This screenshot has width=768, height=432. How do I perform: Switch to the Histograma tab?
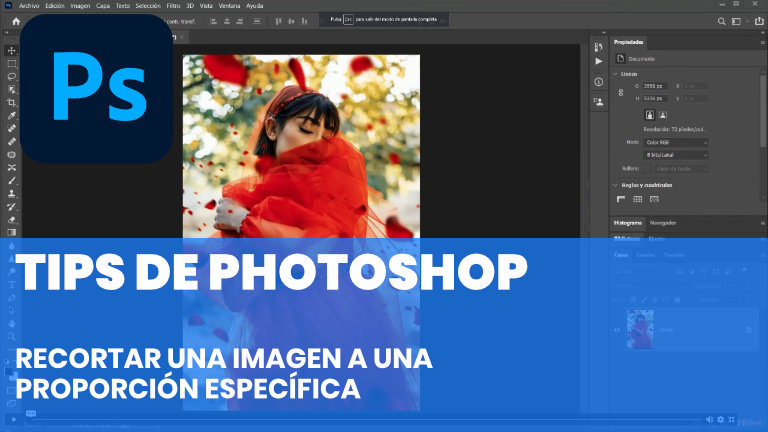[x=627, y=223]
